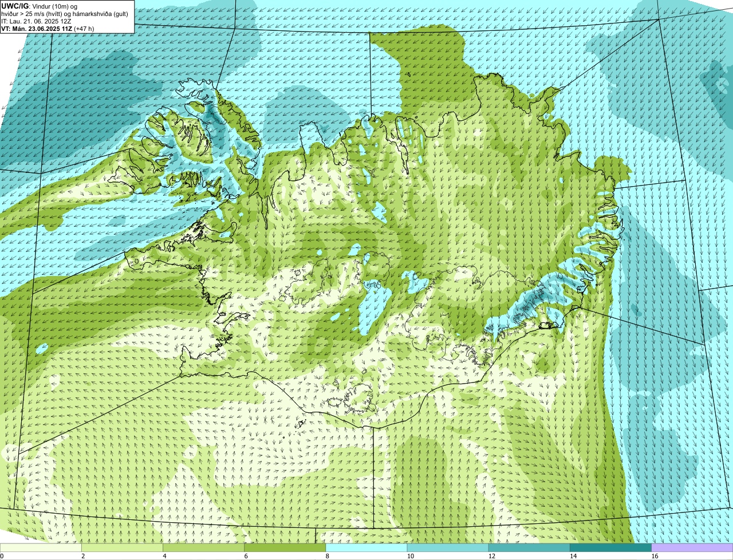Click the 8–10 m/s light cyan legend swatch

click(x=366, y=548)
